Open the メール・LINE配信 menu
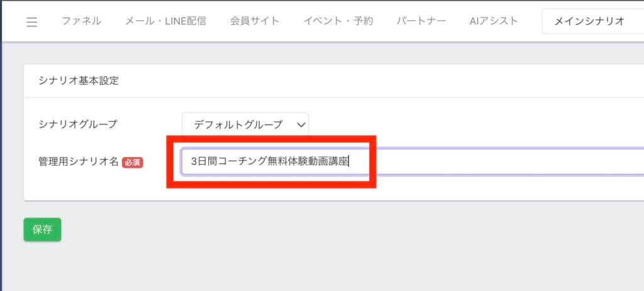644x291 pixels. [165, 21]
